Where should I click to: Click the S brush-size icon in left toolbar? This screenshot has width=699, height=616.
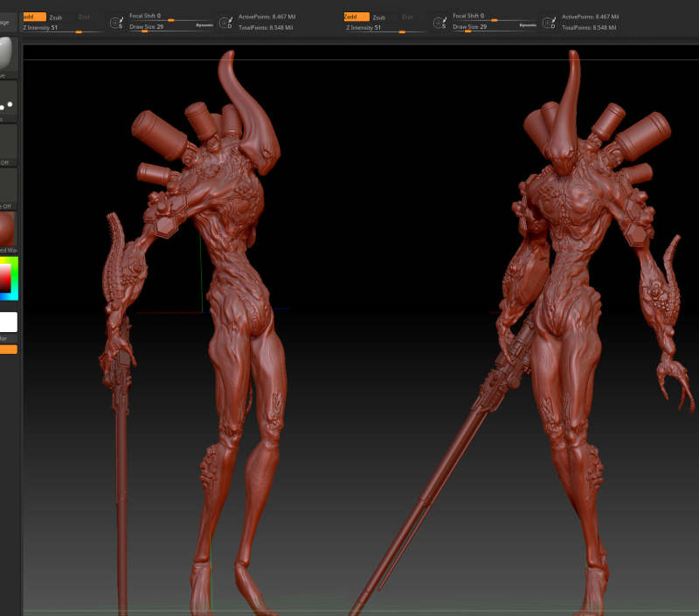tap(115, 22)
